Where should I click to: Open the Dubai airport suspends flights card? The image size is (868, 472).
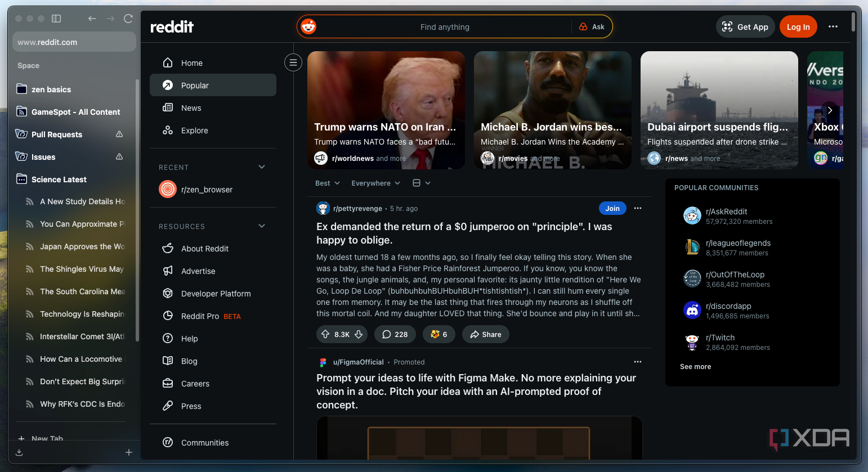point(719,110)
